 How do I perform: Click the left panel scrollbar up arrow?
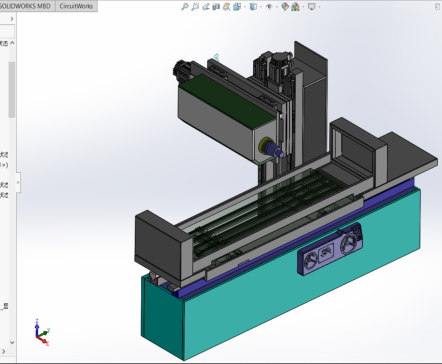[x=12, y=43]
